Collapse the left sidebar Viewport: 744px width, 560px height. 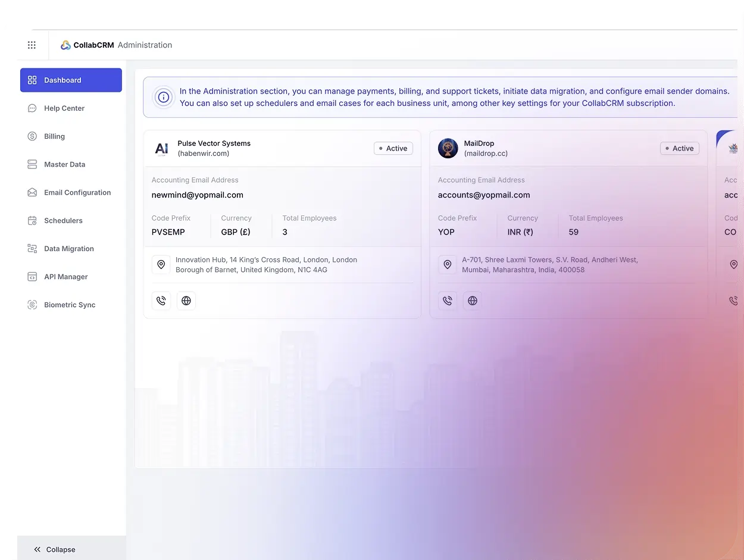pos(55,549)
